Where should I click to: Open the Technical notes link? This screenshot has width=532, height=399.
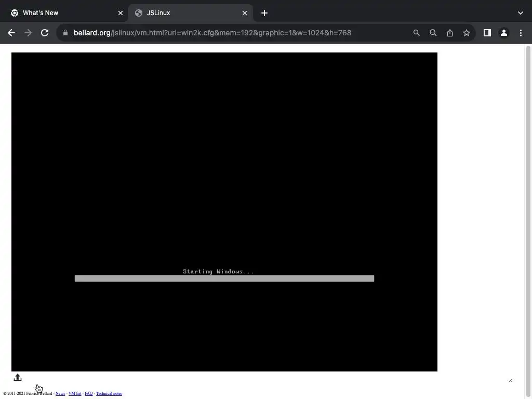coord(109,394)
